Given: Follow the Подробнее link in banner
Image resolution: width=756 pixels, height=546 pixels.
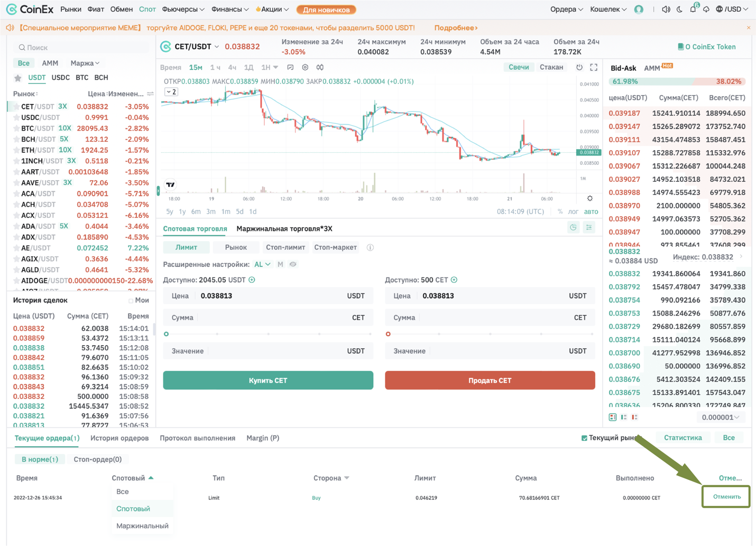Looking at the screenshot, I should (456, 27).
